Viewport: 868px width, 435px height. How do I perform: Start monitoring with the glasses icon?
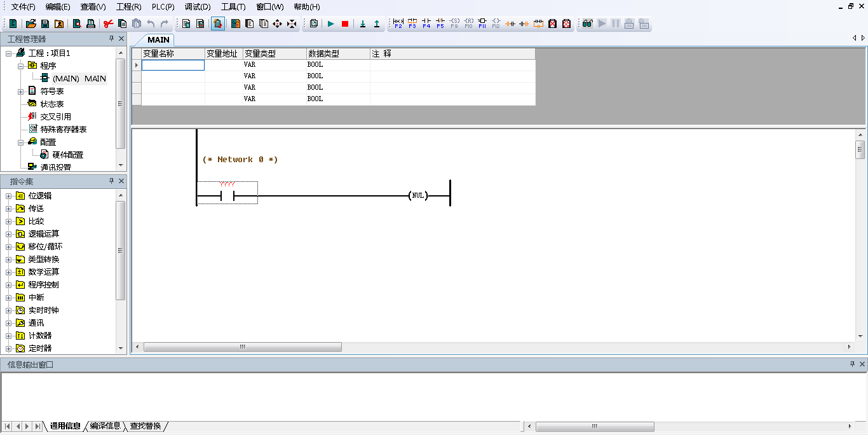pyautogui.click(x=587, y=24)
